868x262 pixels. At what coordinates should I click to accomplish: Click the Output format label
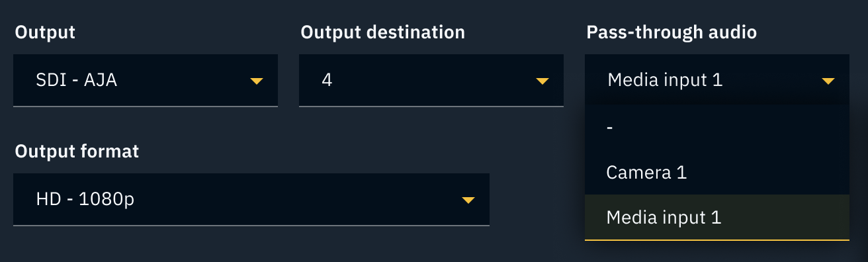click(77, 152)
